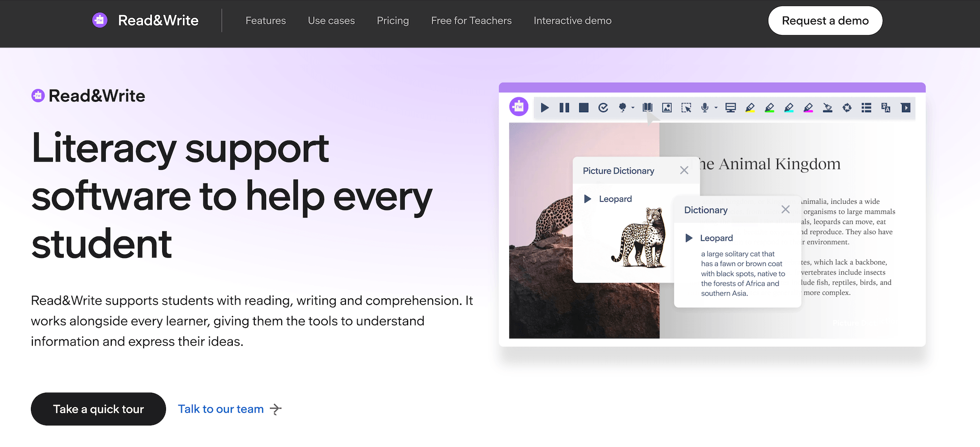This screenshot has height=447, width=980.
Task: Click the Collect Highlights circular-arrows icon
Action: [x=847, y=108]
